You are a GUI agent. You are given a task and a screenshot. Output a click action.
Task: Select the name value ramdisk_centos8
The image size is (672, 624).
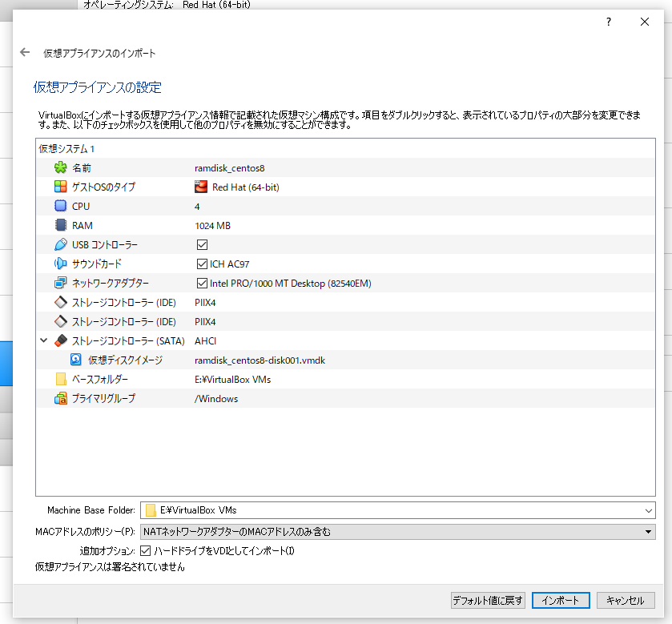pos(230,168)
